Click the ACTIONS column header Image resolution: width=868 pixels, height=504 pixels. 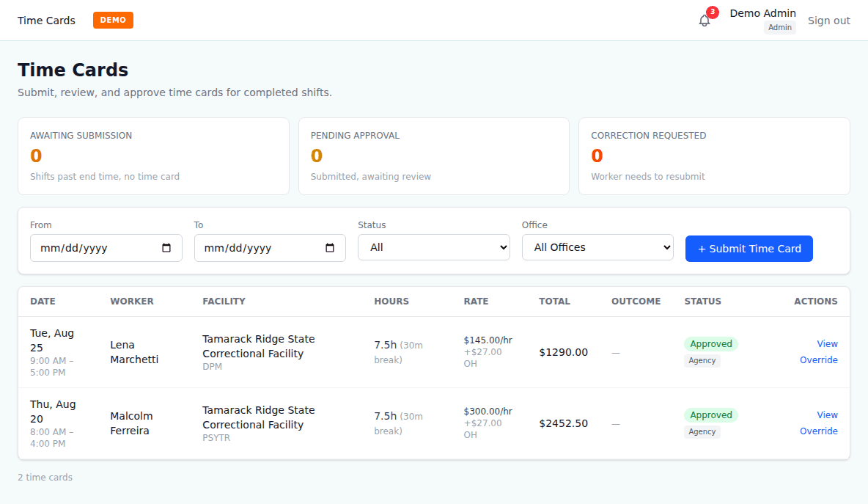pos(816,302)
